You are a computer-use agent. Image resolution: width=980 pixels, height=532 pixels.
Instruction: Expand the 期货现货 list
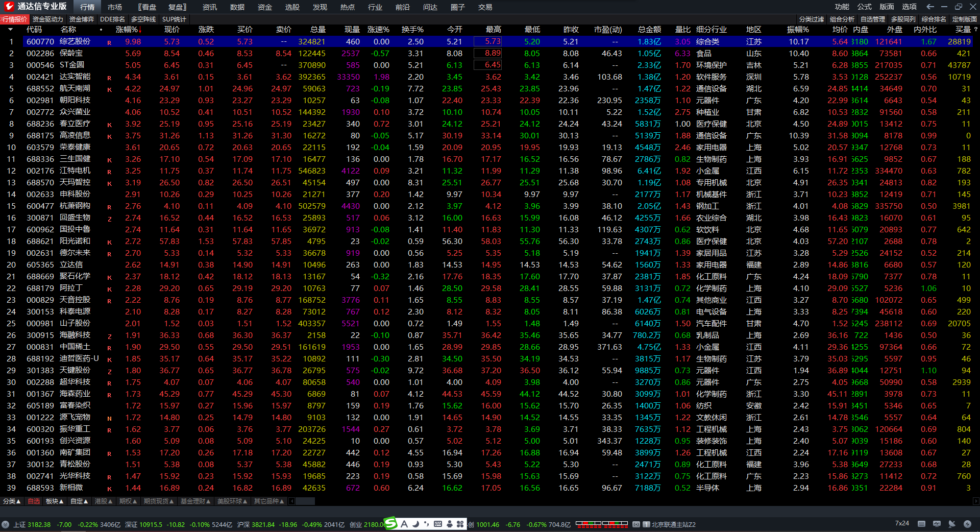pos(159,501)
